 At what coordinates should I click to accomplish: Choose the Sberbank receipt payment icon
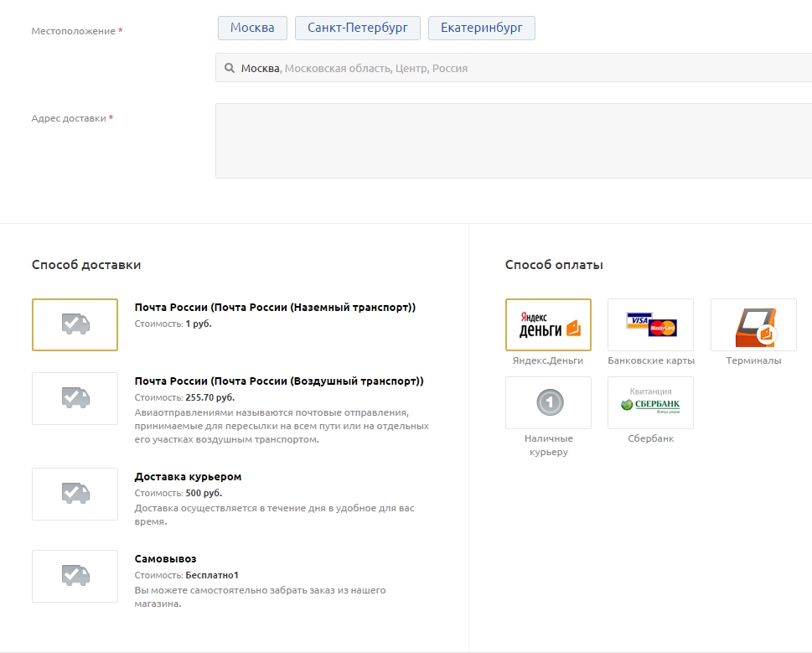click(x=650, y=403)
